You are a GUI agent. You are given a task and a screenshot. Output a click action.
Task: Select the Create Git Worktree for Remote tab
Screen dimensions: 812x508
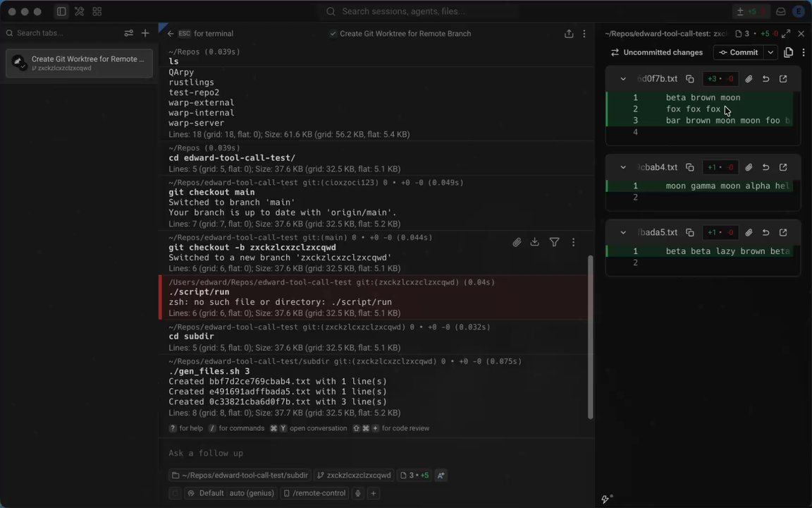click(79, 64)
